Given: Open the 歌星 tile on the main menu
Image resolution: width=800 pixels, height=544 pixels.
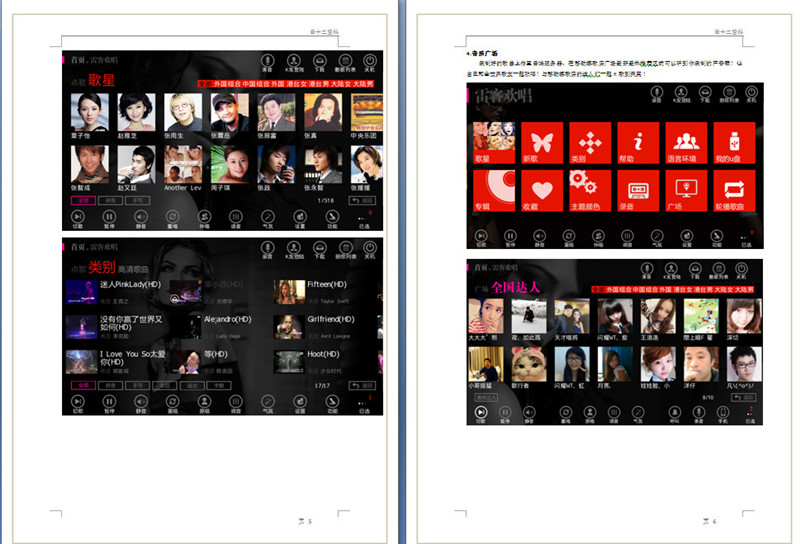Looking at the screenshot, I should [494, 143].
